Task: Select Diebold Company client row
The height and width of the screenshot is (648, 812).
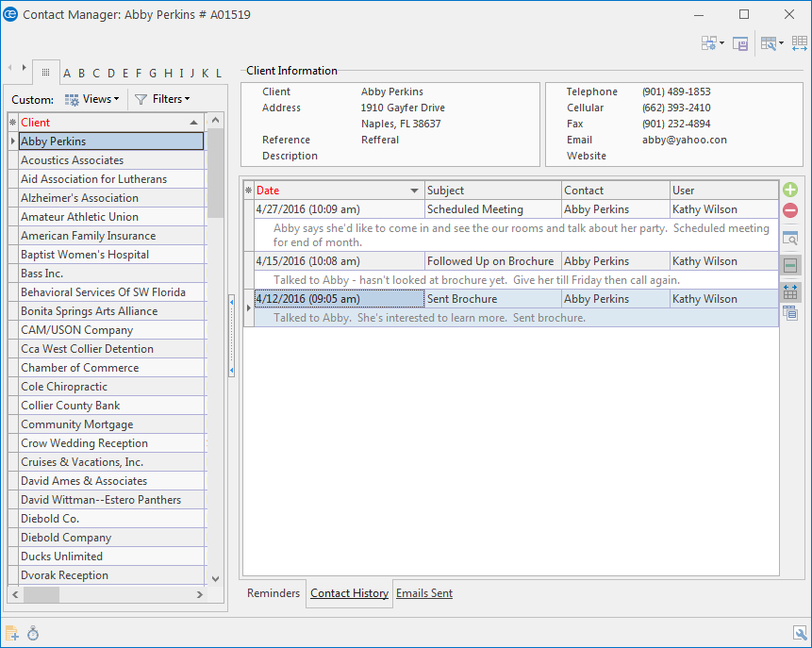Action: [x=111, y=537]
